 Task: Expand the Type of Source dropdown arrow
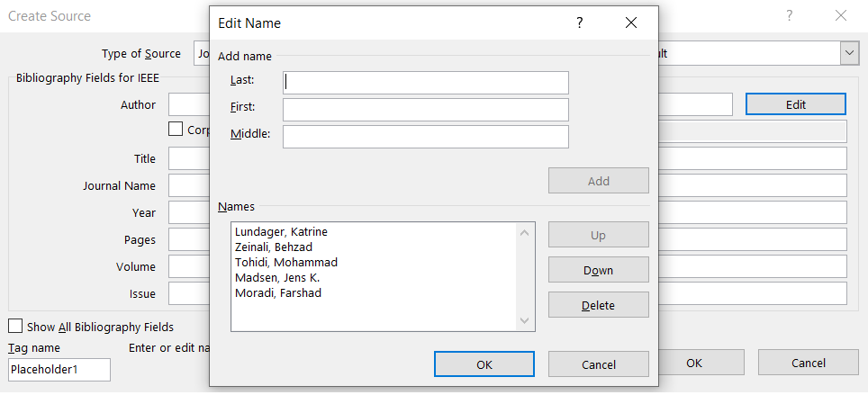(x=849, y=53)
